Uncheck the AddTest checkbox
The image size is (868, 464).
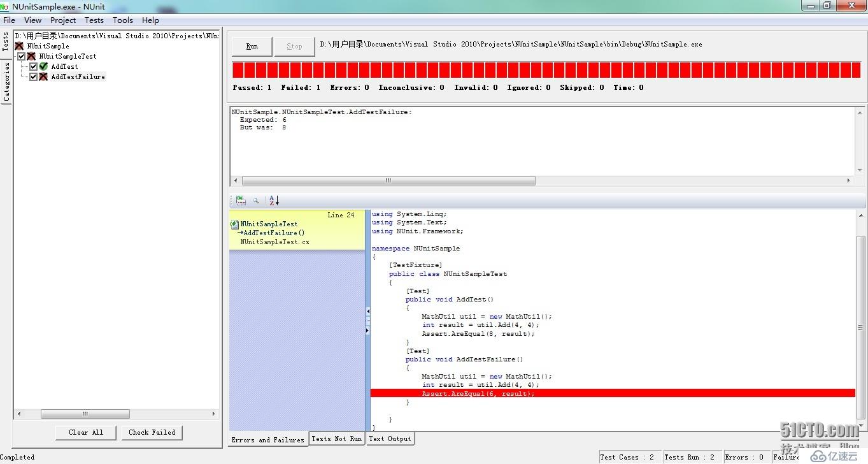pyautogui.click(x=34, y=66)
